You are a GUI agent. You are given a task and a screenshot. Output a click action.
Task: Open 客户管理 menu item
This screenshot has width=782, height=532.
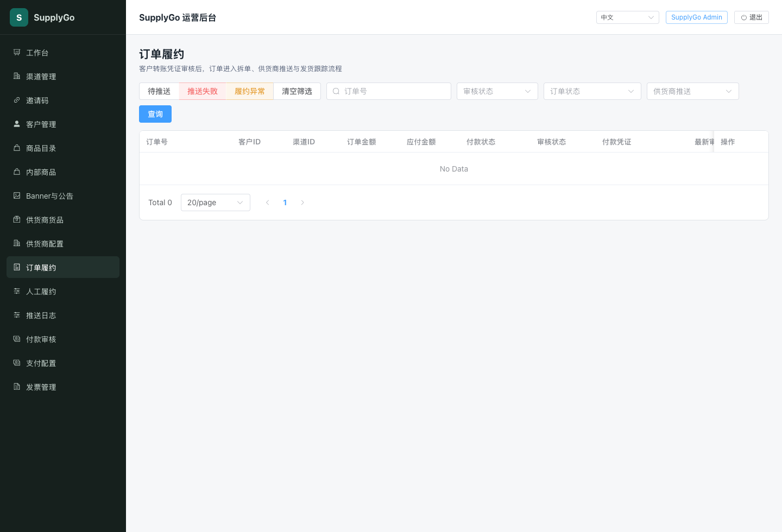63,124
